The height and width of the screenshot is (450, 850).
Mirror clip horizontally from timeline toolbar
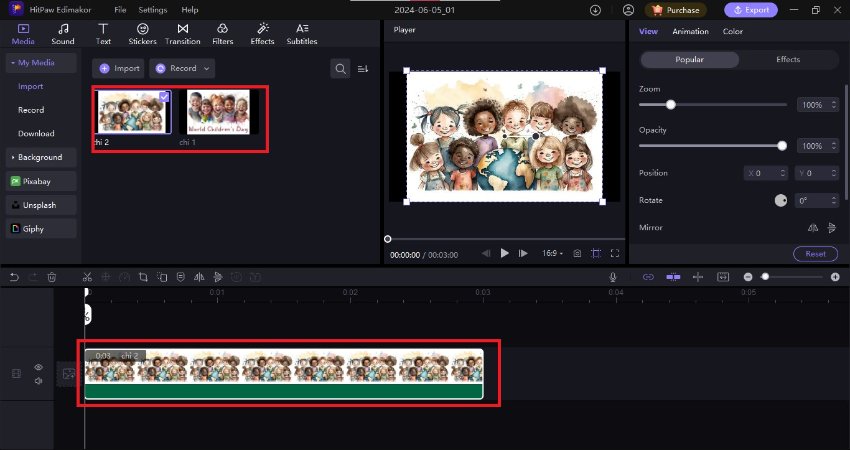click(199, 277)
